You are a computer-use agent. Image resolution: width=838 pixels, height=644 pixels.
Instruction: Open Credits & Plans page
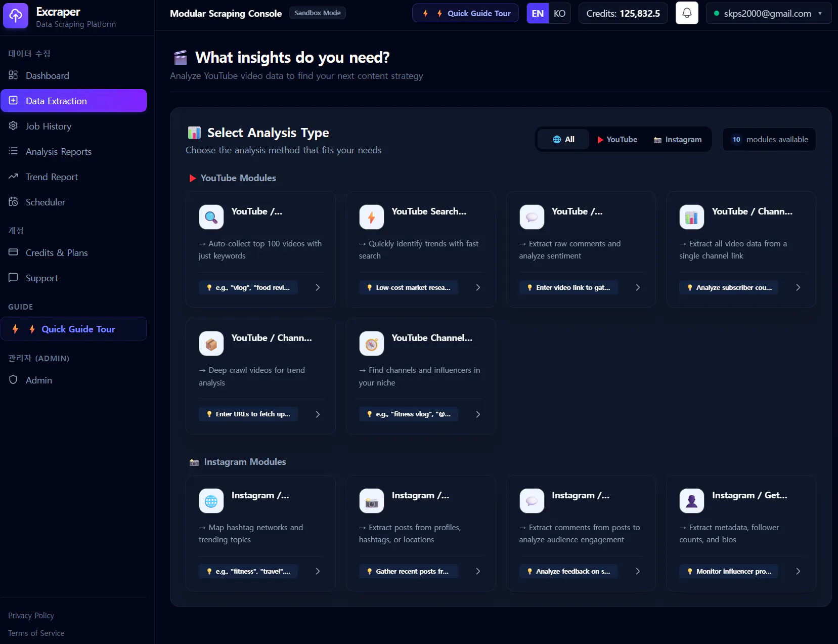click(73, 252)
